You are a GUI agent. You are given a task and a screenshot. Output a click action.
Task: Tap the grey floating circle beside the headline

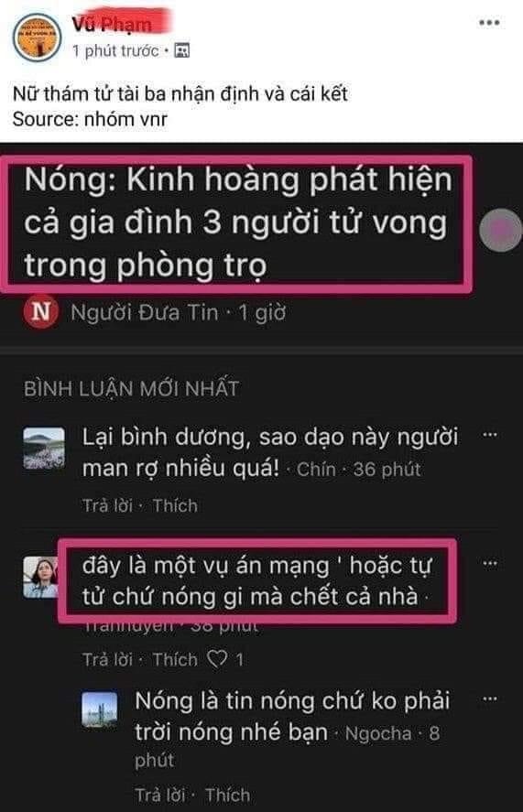pos(500,231)
